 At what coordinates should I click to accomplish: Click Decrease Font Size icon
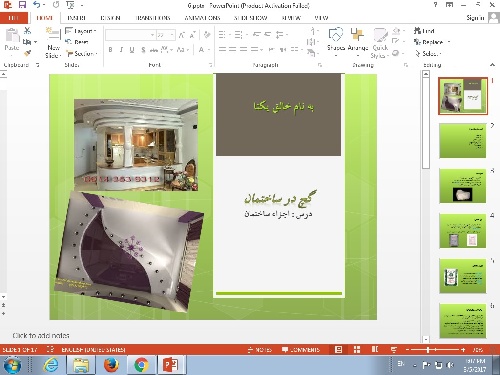click(x=192, y=35)
